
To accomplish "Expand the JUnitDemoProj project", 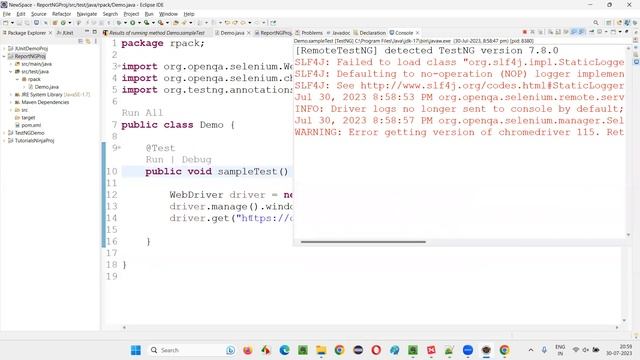I will point(4,49).
